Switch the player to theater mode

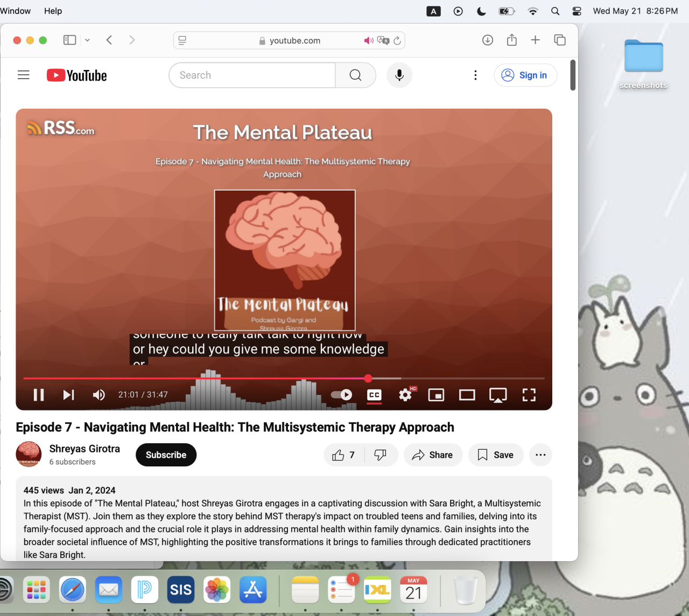(467, 395)
